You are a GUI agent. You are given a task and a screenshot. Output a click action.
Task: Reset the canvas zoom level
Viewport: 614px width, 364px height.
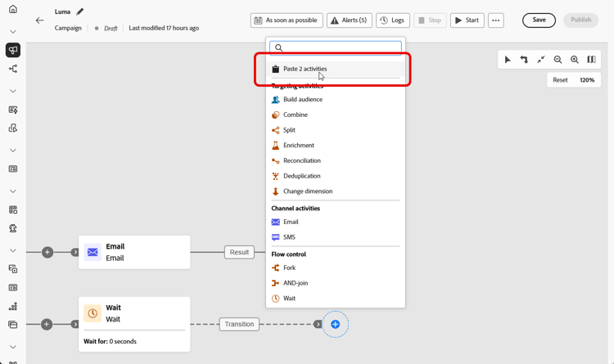[x=560, y=80]
